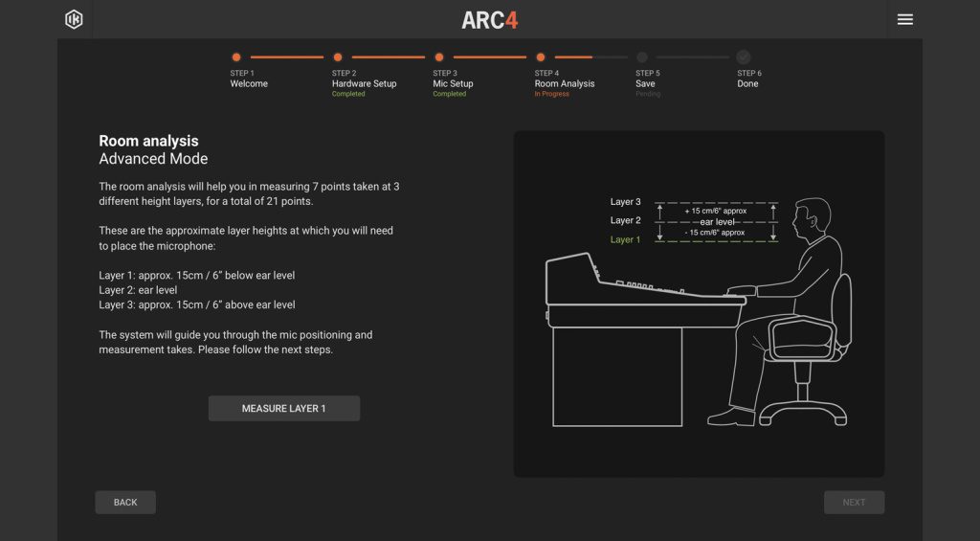
Task: Click the Layer 3 diagram label
Action: click(625, 202)
